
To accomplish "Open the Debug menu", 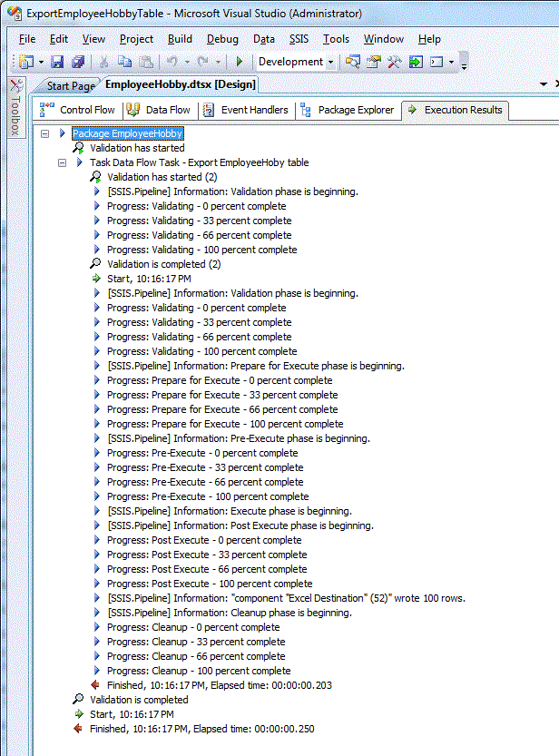I will [222, 39].
